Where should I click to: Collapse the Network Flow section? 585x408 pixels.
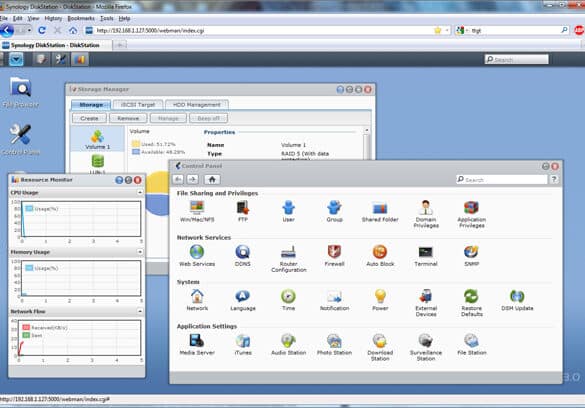click(x=140, y=311)
